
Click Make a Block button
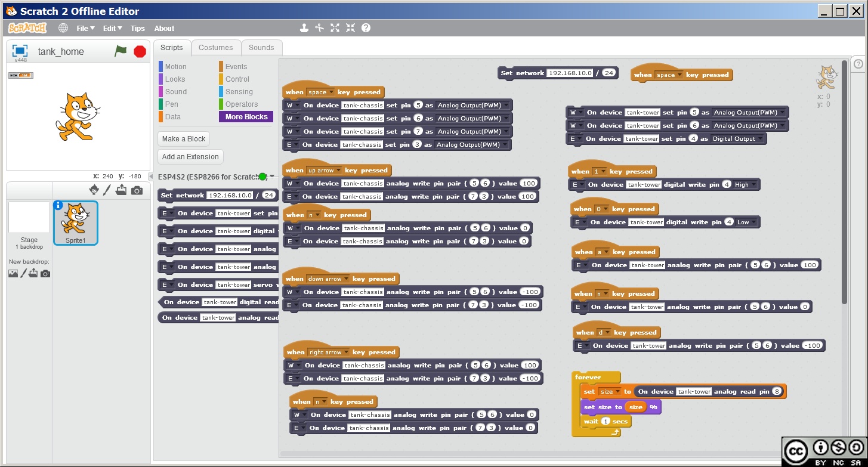click(x=184, y=139)
